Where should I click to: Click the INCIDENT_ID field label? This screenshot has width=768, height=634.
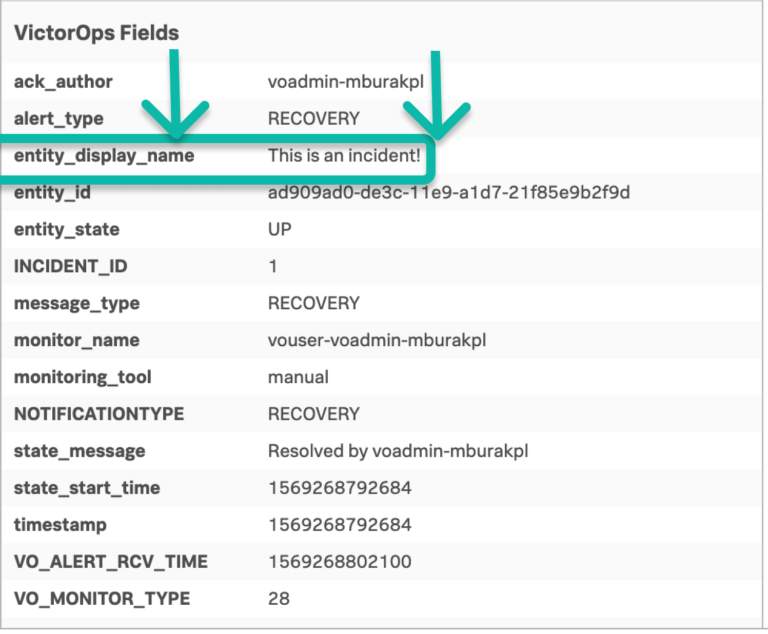(x=71, y=267)
